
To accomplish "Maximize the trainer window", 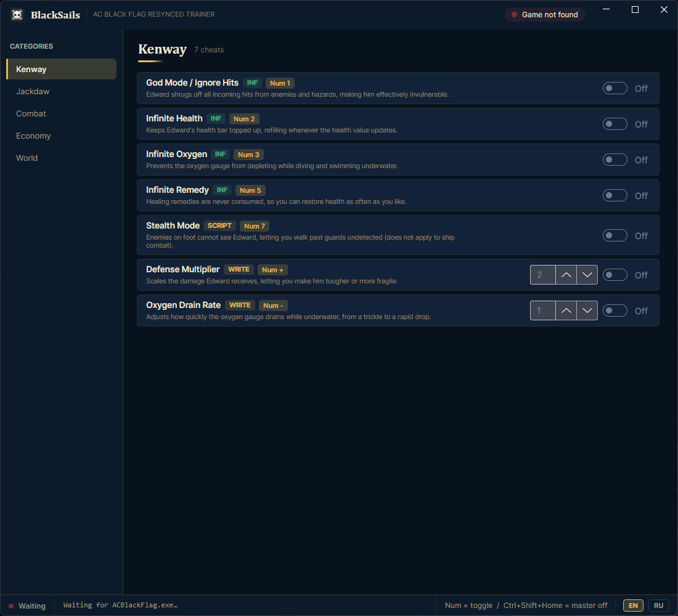I will 635,9.
